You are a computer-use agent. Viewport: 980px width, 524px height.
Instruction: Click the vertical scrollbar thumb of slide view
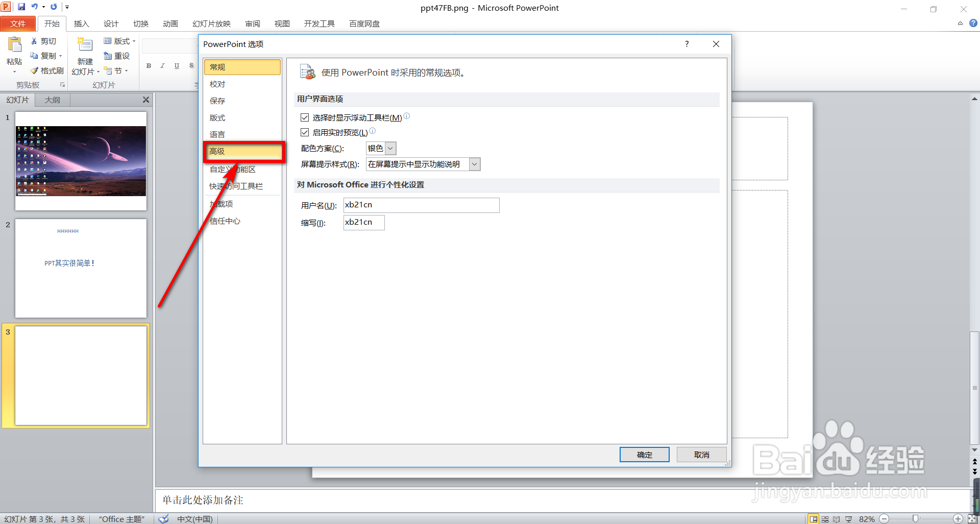click(x=974, y=388)
